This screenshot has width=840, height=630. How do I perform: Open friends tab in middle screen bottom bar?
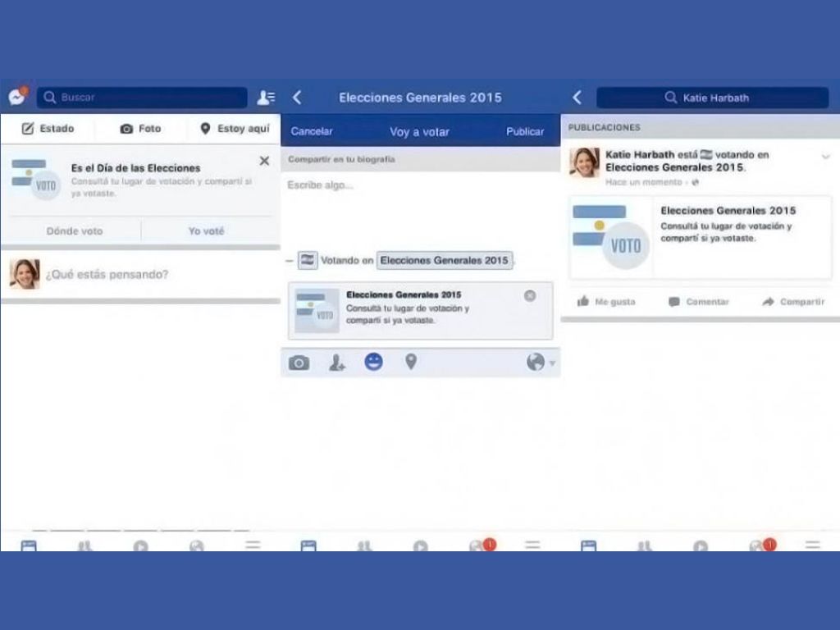364,546
